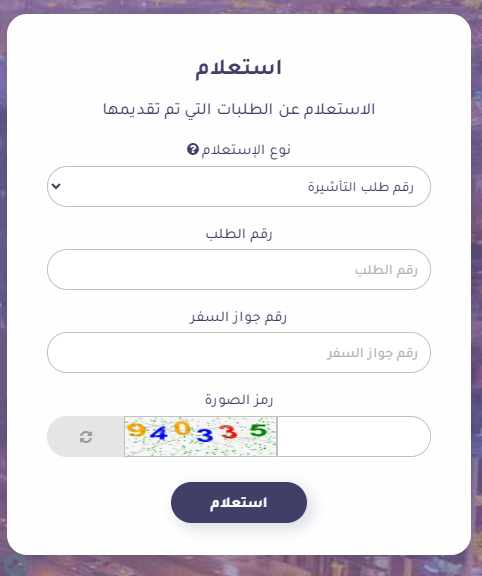Click the red digit 3 in the captcha
The width and height of the screenshot is (482, 576).
click(229, 432)
